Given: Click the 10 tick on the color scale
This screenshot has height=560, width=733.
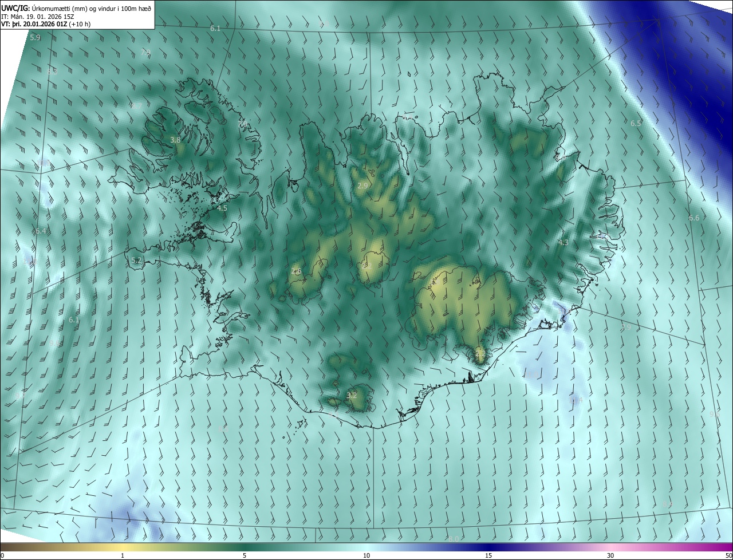Looking at the screenshot, I should (x=366, y=555).
